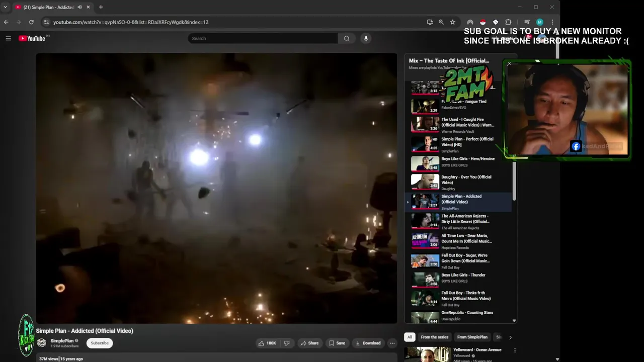
Task: Play Fall Out Boy - Sugar, We're Goin Down
Action: 458,260
